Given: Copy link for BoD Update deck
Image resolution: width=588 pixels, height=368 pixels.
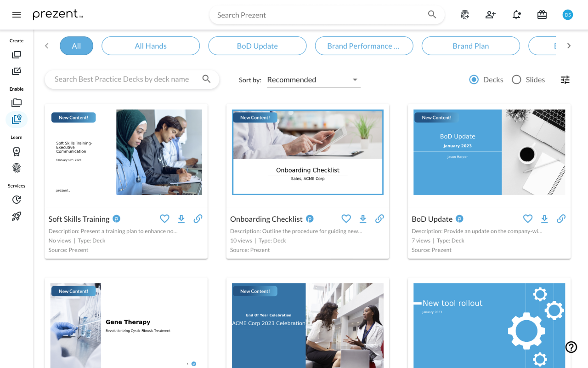Looking at the screenshot, I should [561, 219].
